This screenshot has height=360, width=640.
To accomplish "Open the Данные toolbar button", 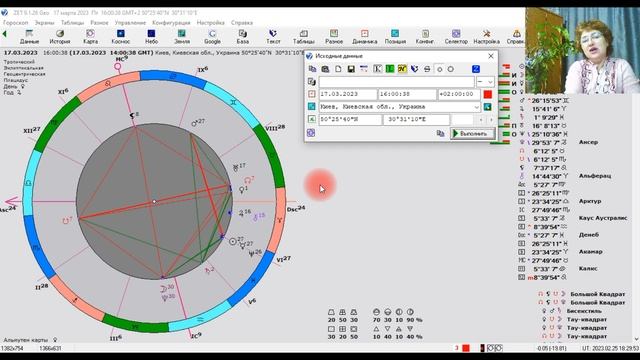I will [x=29, y=36].
